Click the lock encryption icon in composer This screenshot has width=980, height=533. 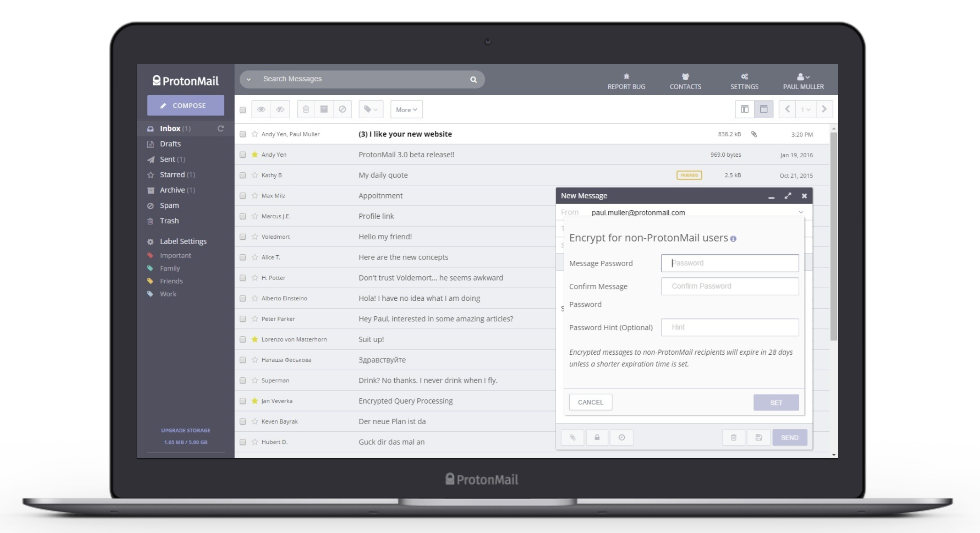[597, 437]
